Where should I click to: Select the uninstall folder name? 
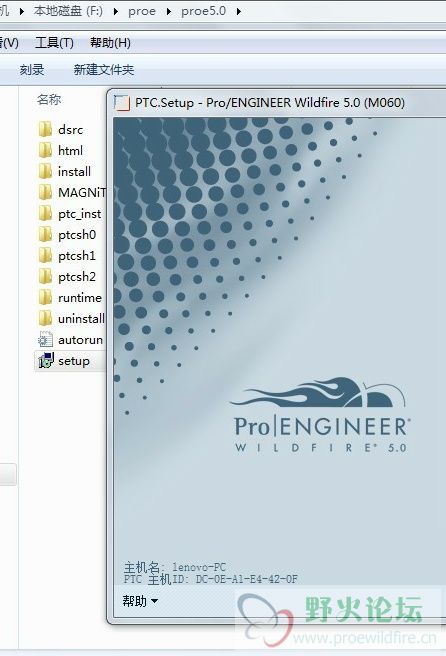click(x=81, y=319)
